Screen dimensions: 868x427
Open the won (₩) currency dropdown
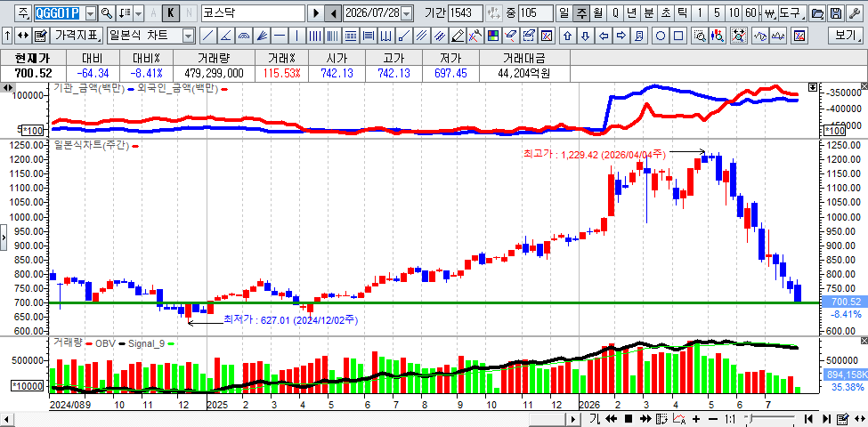pyautogui.click(x=768, y=12)
